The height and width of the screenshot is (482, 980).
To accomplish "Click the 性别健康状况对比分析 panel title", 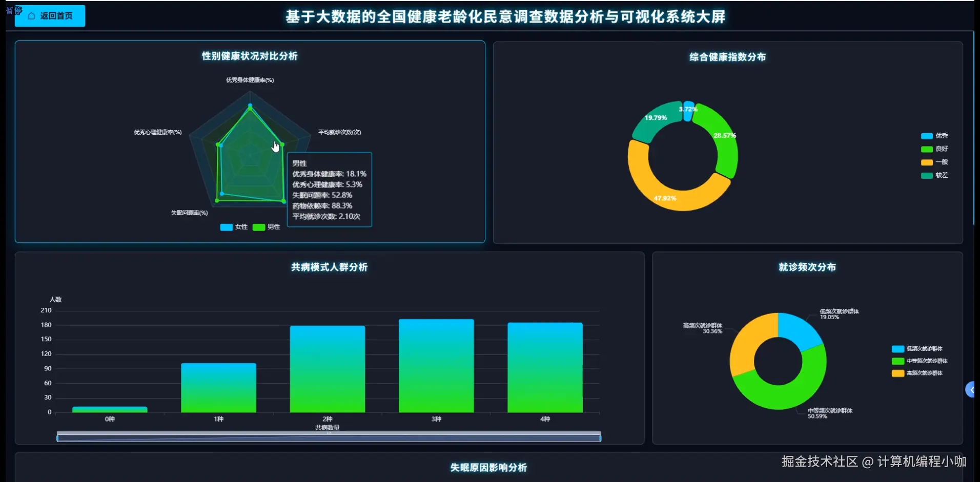I will (x=250, y=56).
